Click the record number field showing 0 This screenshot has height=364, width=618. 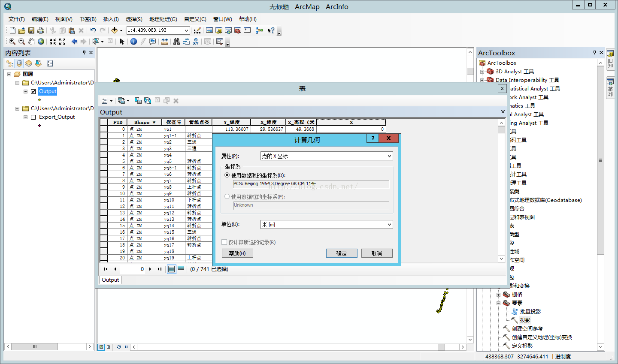[x=132, y=269]
